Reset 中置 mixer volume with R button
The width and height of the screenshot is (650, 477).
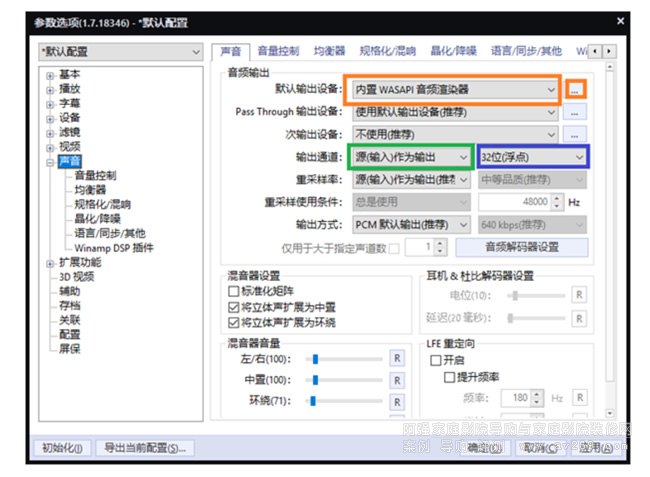click(x=396, y=380)
